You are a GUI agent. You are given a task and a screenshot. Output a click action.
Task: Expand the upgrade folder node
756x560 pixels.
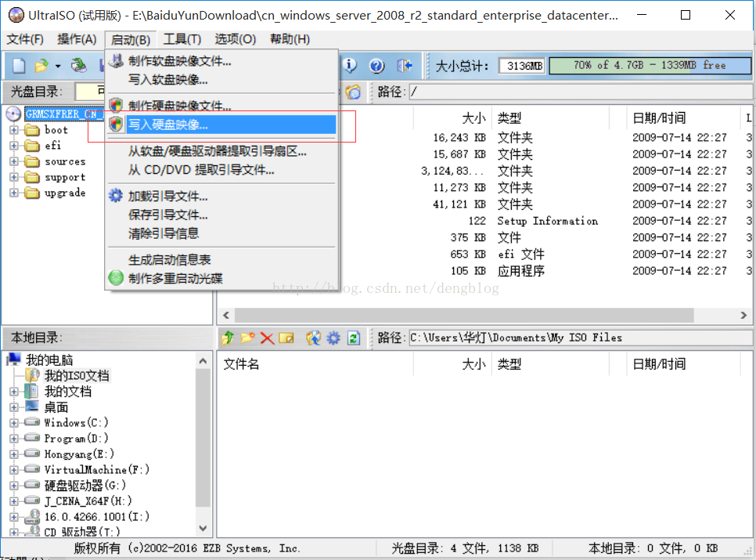pos(13,193)
